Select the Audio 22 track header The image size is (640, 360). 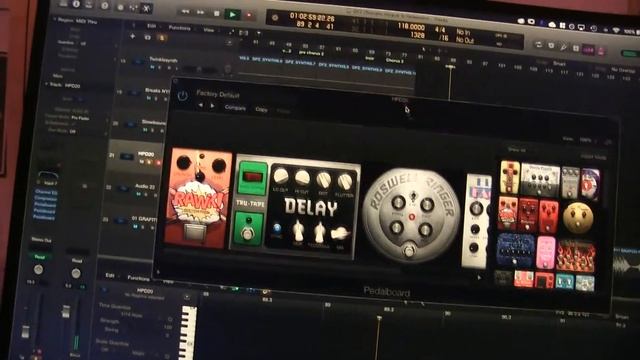[133, 189]
